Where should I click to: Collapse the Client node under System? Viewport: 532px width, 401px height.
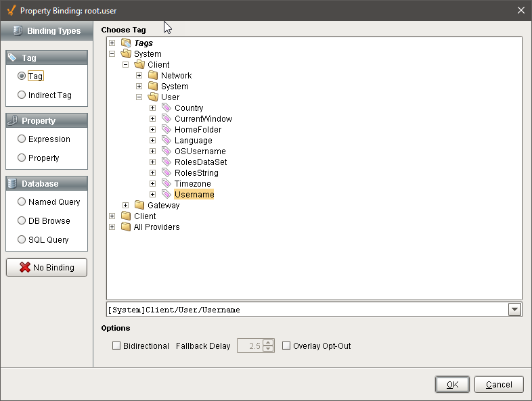coord(125,64)
